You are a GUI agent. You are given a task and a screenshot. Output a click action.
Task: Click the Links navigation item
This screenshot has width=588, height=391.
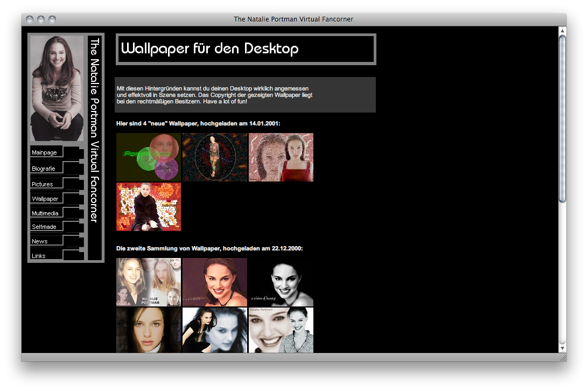coord(39,256)
